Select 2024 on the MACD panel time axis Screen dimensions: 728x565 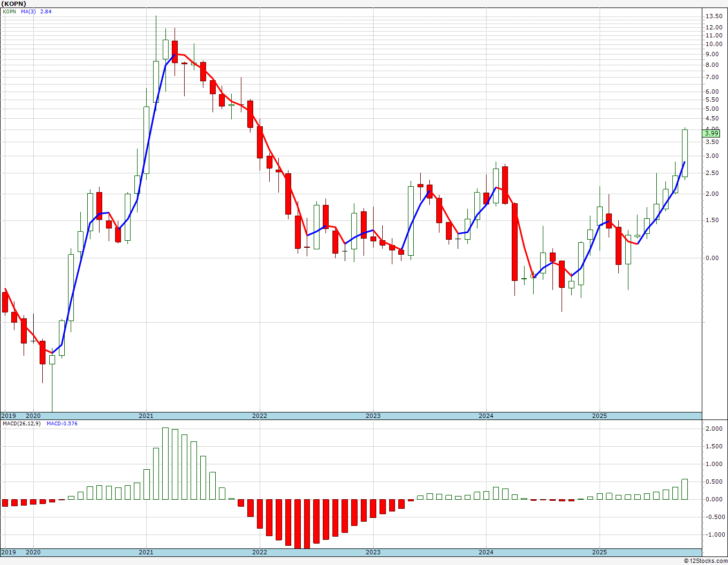486,552
